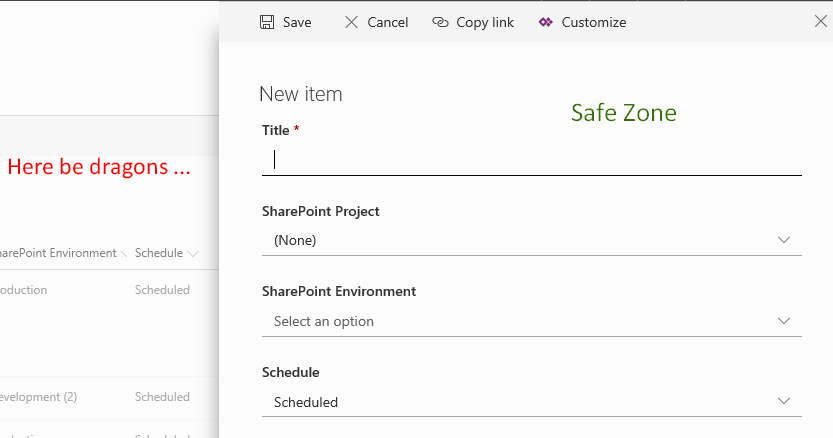The height and width of the screenshot is (438, 833).
Task: Click the chevron arrow of SharePoint Project field
Action: point(784,240)
